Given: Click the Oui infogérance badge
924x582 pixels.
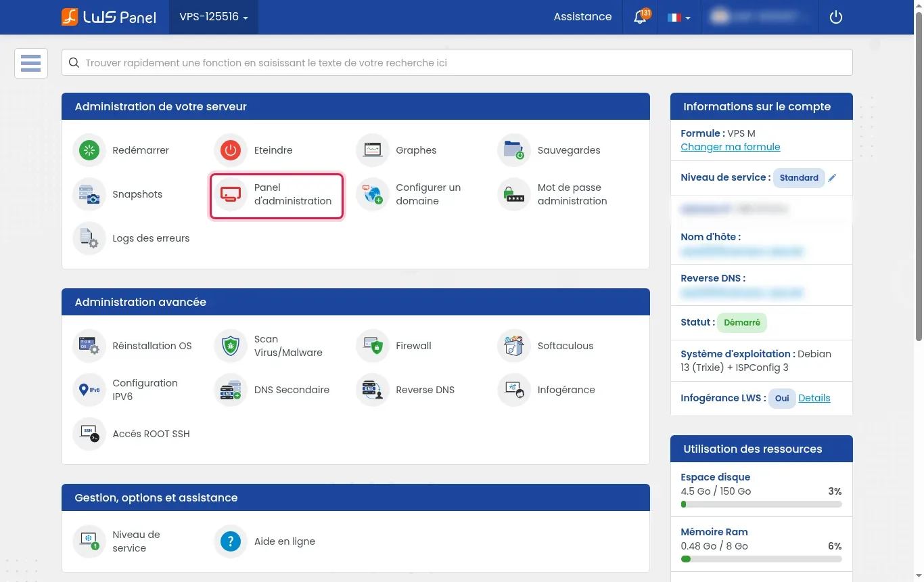Looking at the screenshot, I should (x=782, y=398).
